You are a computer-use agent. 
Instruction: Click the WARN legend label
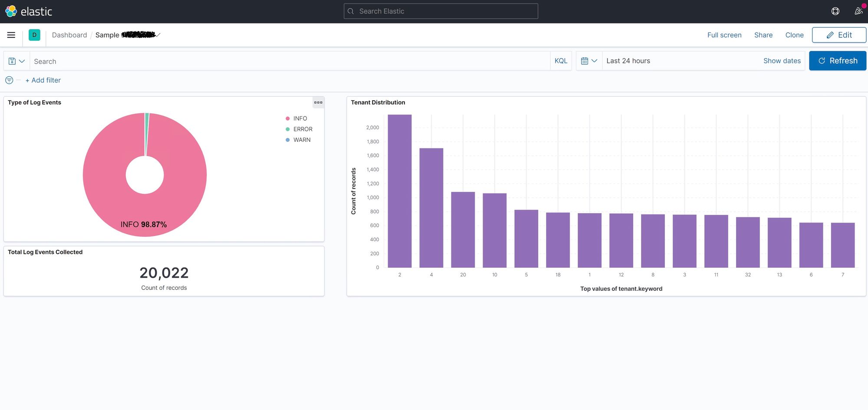click(302, 140)
